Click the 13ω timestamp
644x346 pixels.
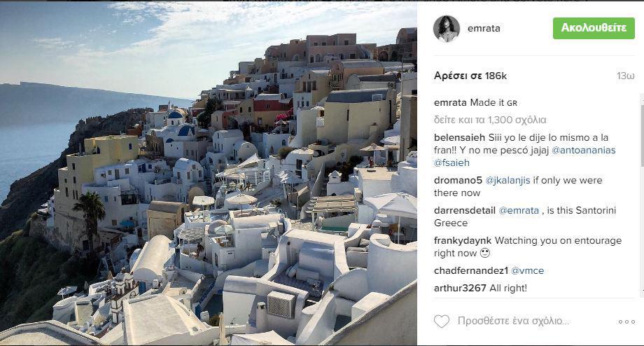[x=625, y=76]
